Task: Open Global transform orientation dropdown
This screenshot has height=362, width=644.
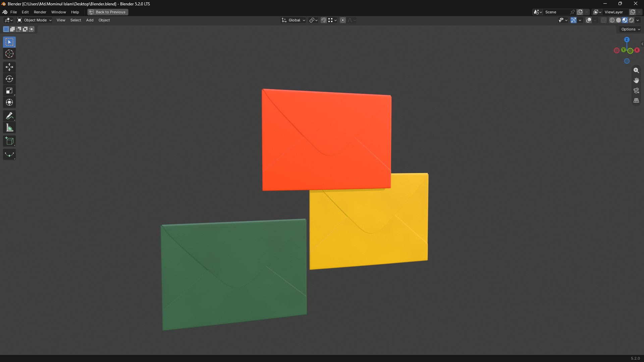Action: [x=293, y=20]
